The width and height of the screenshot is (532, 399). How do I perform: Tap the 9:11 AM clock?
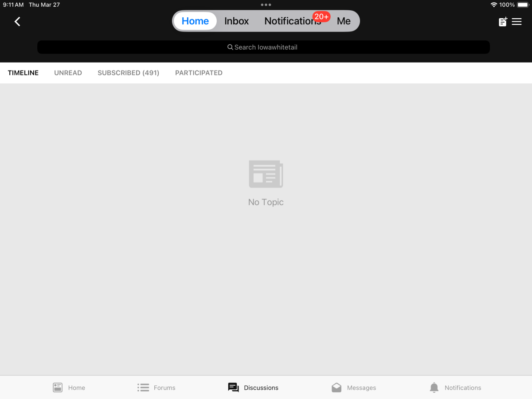(x=13, y=5)
